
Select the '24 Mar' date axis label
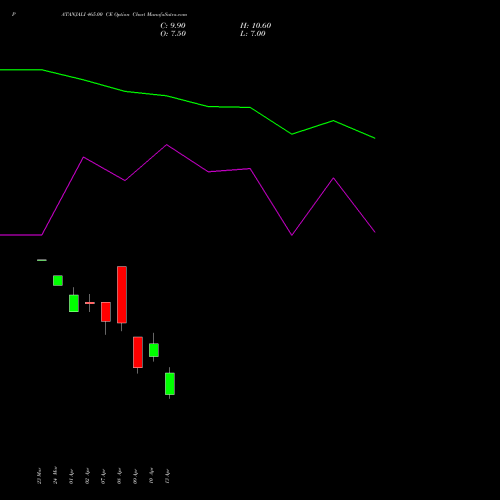click(55, 475)
